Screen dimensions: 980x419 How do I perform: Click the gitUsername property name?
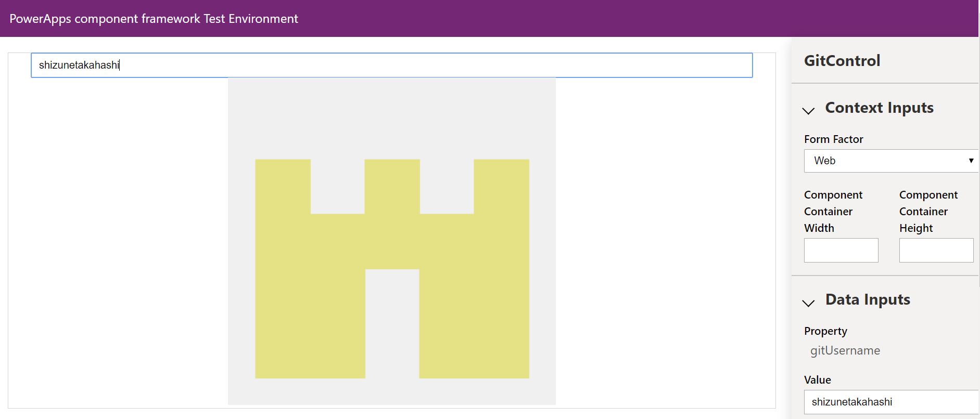tap(845, 350)
